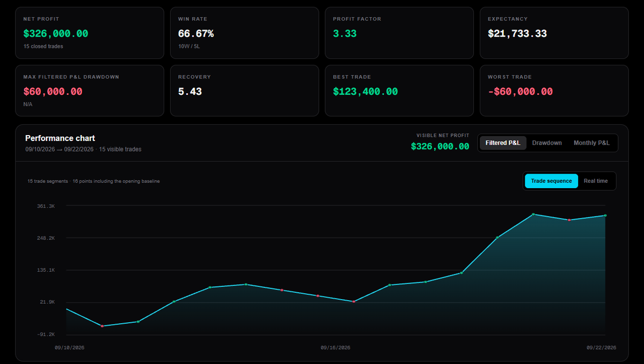Click the highest green data point on chart

coord(533,214)
